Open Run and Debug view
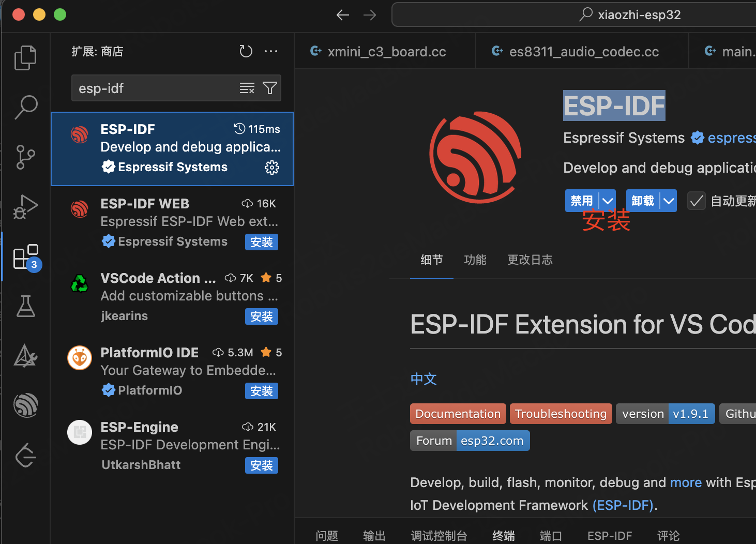The width and height of the screenshot is (756, 544). coord(25,207)
